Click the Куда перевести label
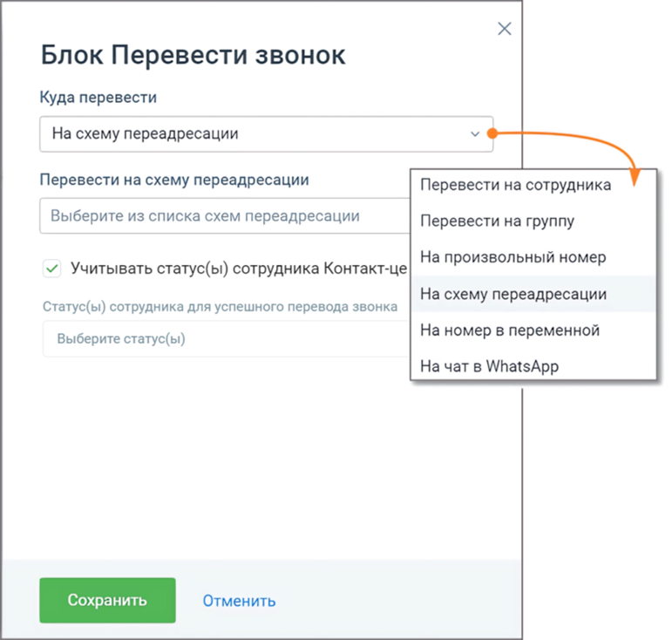This screenshot has width=672, height=640. (x=98, y=98)
